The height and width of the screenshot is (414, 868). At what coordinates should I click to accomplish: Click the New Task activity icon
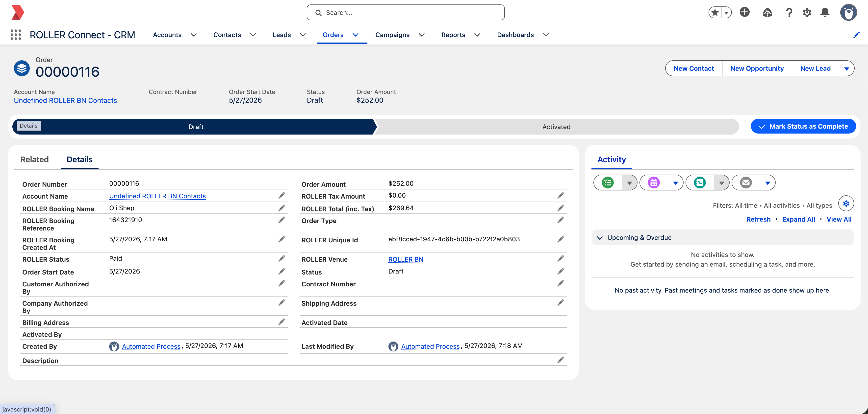[608, 183]
